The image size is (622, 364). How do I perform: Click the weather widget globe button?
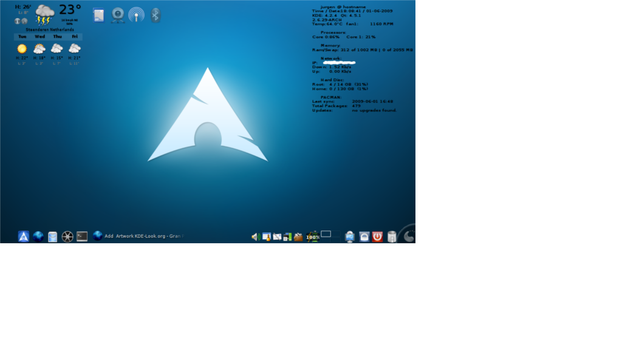click(x=24, y=21)
